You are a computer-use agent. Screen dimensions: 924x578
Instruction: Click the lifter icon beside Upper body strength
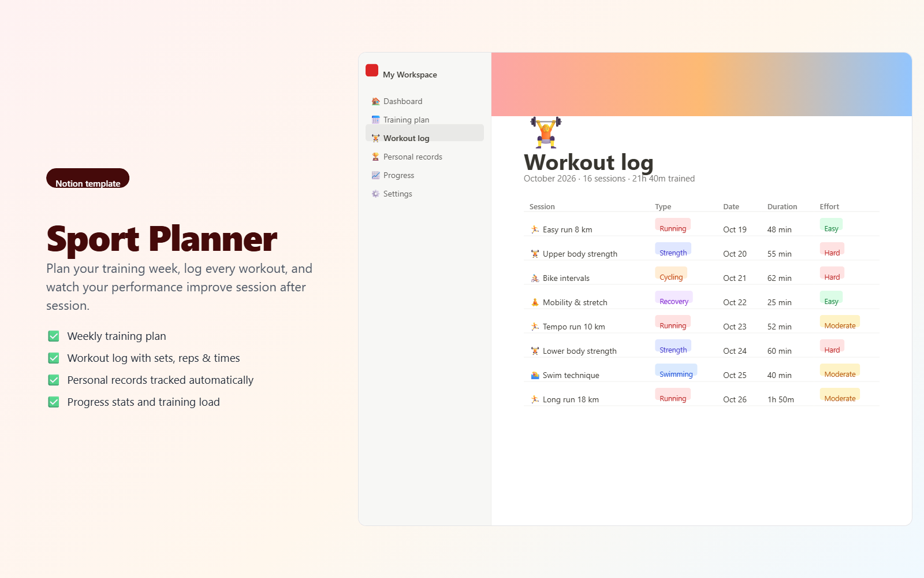pos(535,254)
